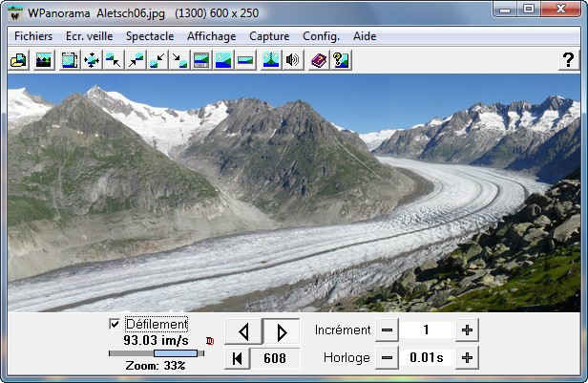Move window to the top-left corner icon

[114, 60]
